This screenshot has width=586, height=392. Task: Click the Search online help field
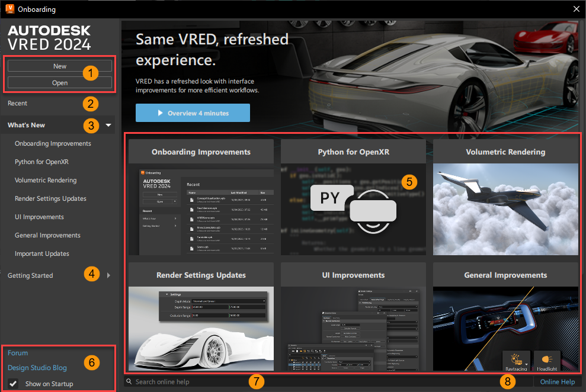[329, 381]
